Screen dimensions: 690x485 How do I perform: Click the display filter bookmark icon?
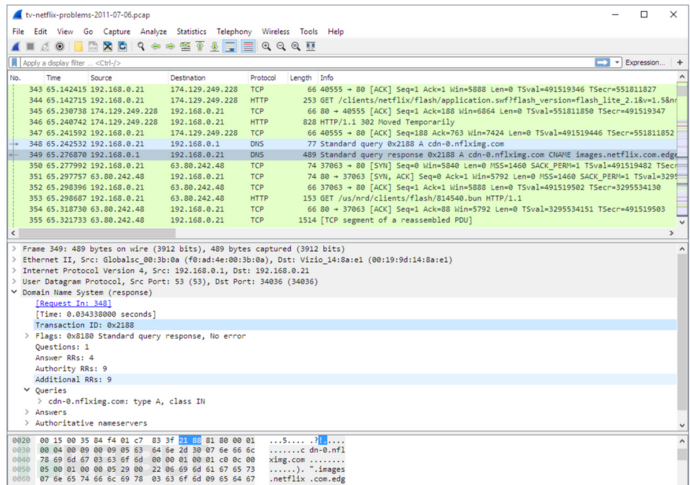(15, 62)
